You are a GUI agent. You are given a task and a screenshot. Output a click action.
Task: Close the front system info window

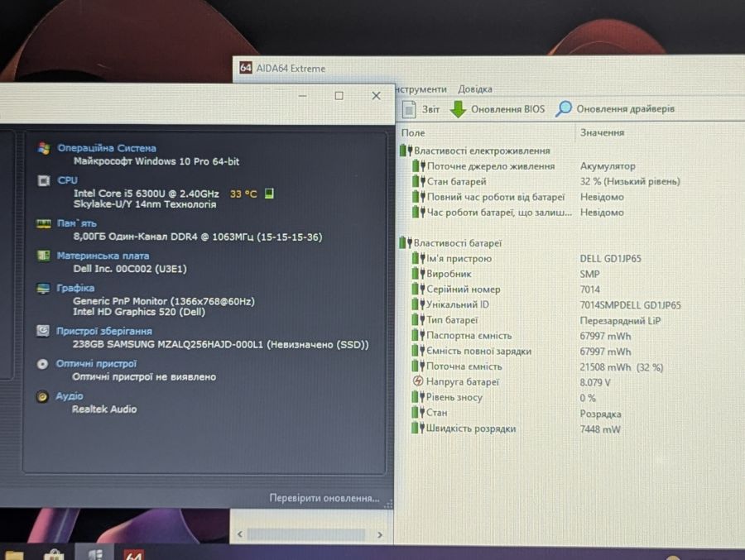coord(377,95)
